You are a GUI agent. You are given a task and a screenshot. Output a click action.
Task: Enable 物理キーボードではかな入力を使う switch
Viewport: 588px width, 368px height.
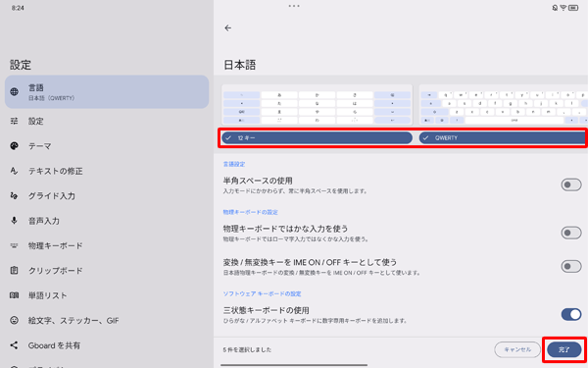[571, 233]
